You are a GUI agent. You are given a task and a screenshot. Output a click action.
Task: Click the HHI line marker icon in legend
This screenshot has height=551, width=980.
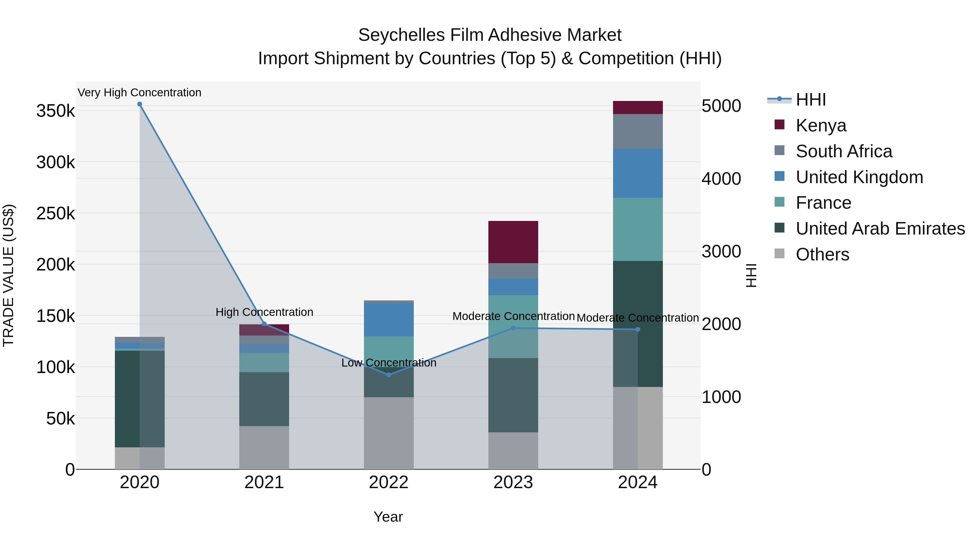pyautogui.click(x=779, y=99)
